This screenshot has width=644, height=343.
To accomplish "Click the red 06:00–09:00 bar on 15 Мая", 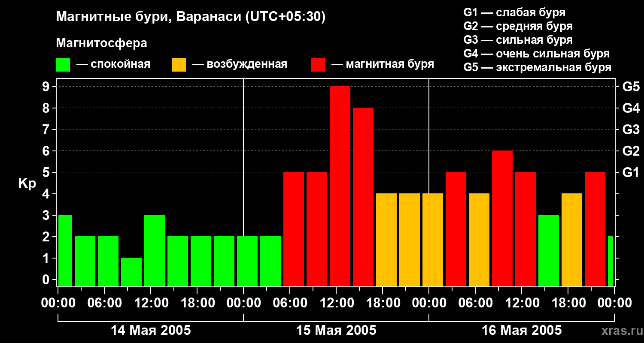I will (x=294, y=229).
